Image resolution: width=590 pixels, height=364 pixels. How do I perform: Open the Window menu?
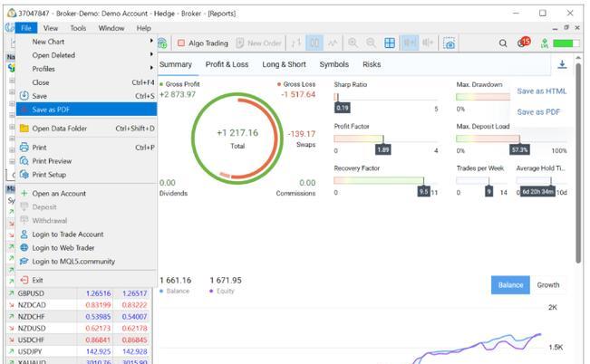pos(111,28)
